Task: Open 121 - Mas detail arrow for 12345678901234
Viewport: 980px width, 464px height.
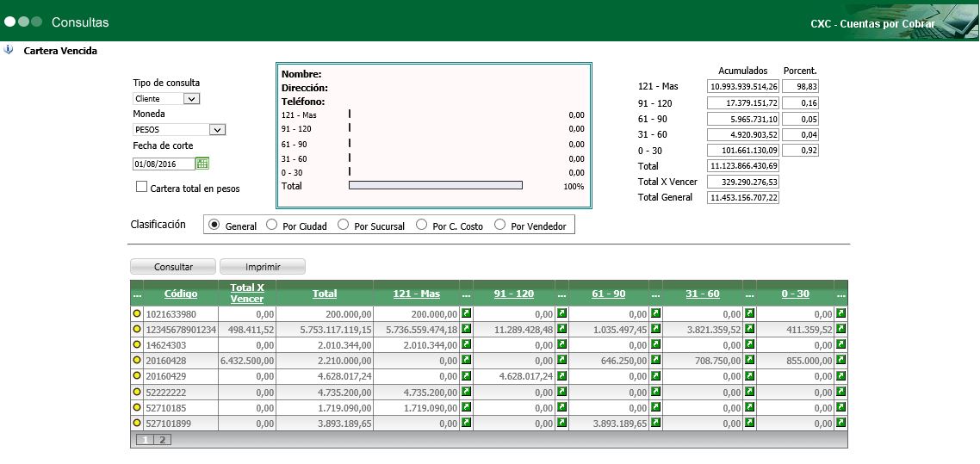Action: pos(466,329)
